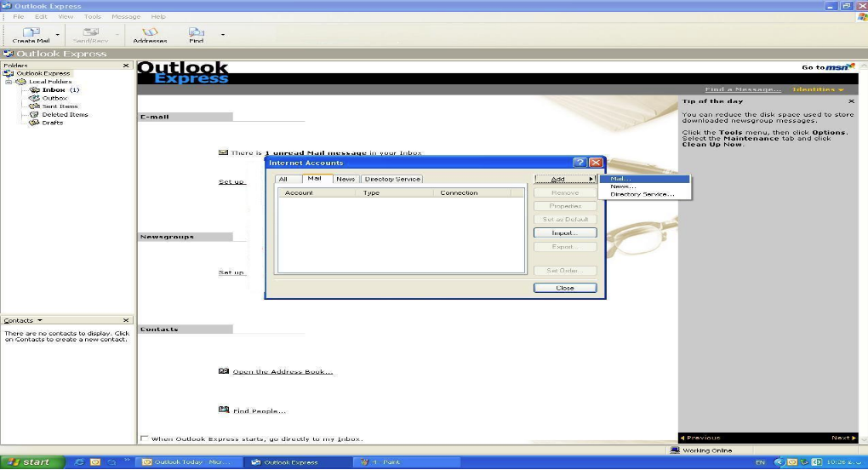868x470 pixels.
Task: Click the Newsgroups Set up link
Action: tap(231, 272)
